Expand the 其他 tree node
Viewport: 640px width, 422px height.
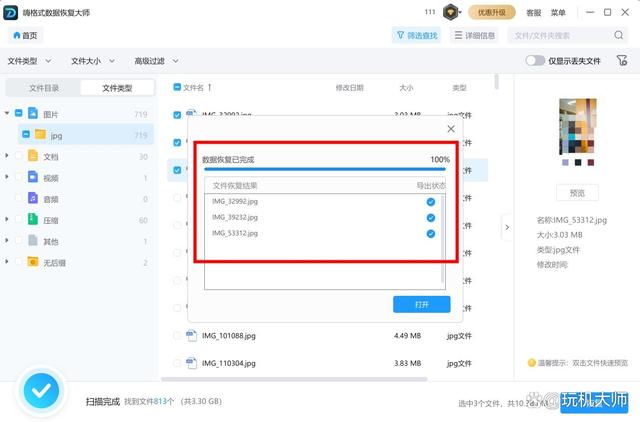tap(7, 241)
